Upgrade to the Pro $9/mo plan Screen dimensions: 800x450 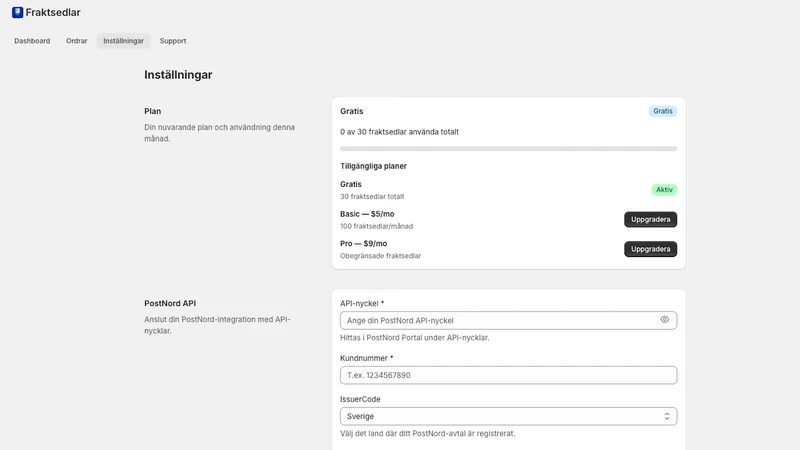tap(650, 249)
